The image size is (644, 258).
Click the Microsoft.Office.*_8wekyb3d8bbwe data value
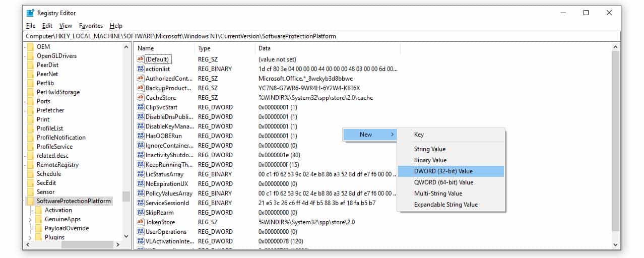(305, 78)
